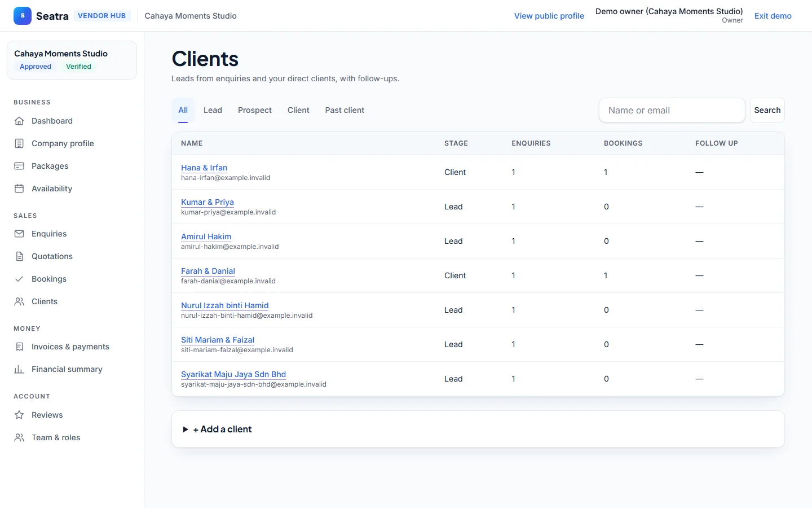The height and width of the screenshot is (508, 812).
Task: Click the amirul-hakim@example.invalid email text
Action: [230, 247]
